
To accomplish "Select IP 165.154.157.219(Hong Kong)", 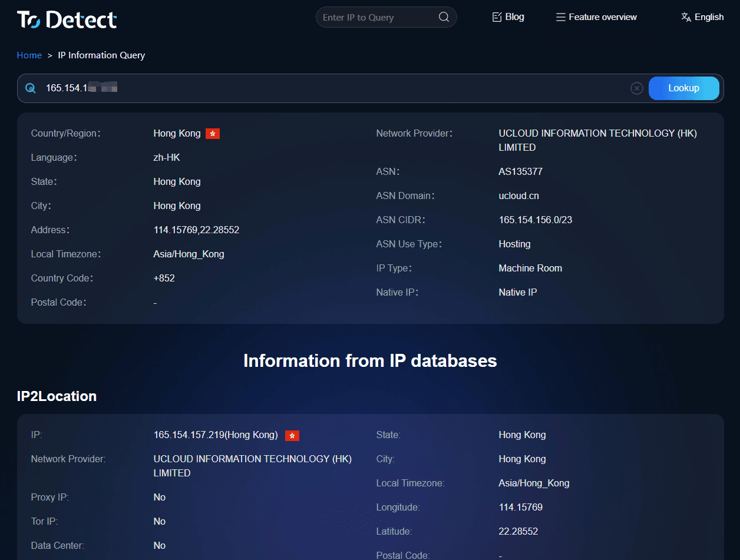I will tap(216, 435).
